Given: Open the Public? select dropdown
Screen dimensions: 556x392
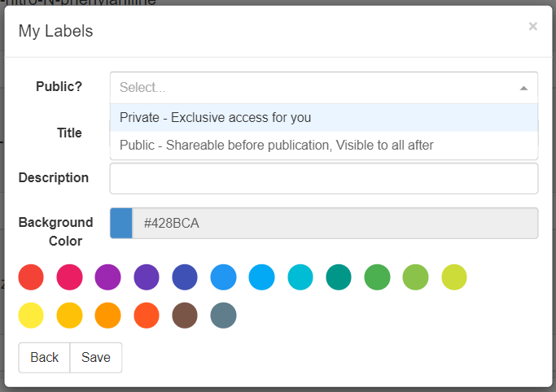Looking at the screenshot, I should [x=317, y=87].
